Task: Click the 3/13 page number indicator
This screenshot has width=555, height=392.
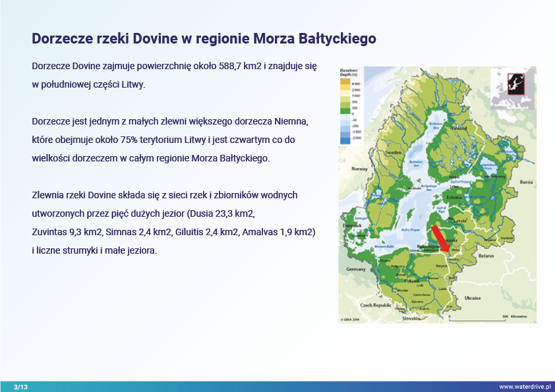Action: click(20, 387)
